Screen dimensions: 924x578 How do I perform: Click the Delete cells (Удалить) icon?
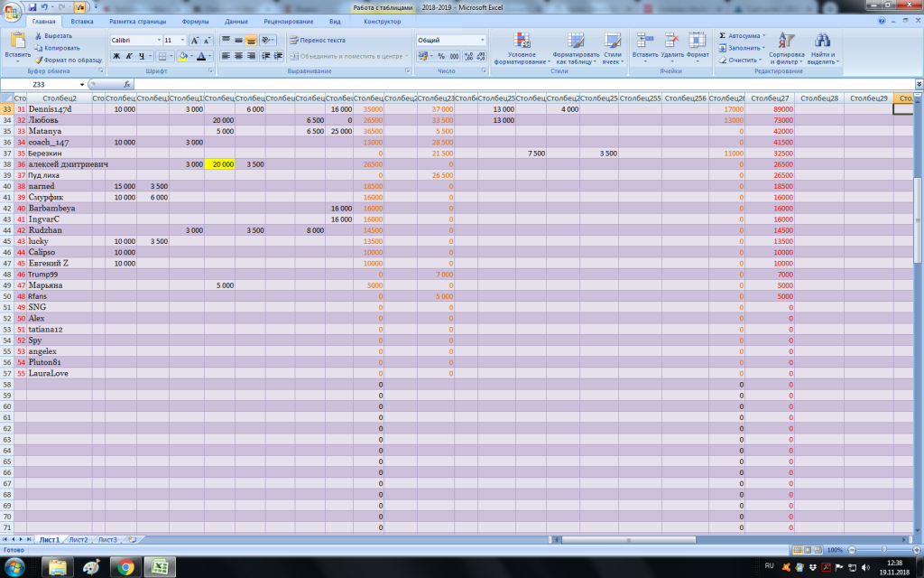pos(671,40)
